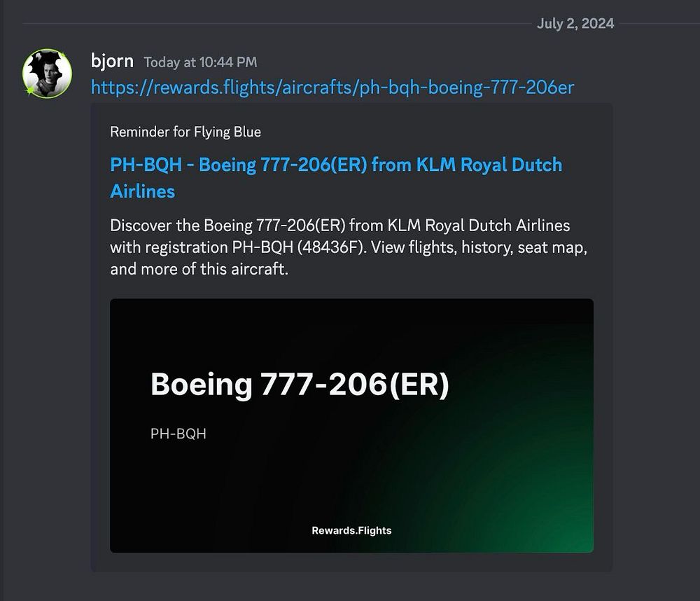Click the ph-bqh-boeing-777-206er part of the URL
Image resolution: width=700 pixels, height=601 pixels.
point(467,87)
